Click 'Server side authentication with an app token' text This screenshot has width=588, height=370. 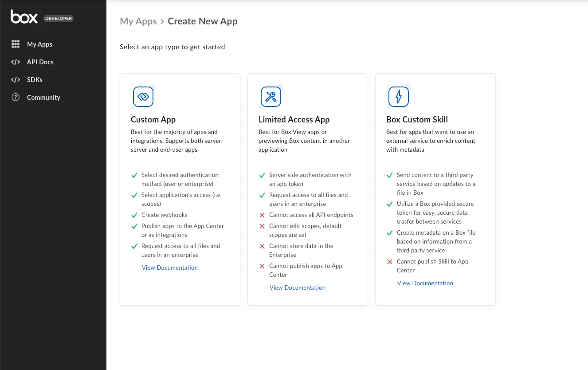[310, 179]
